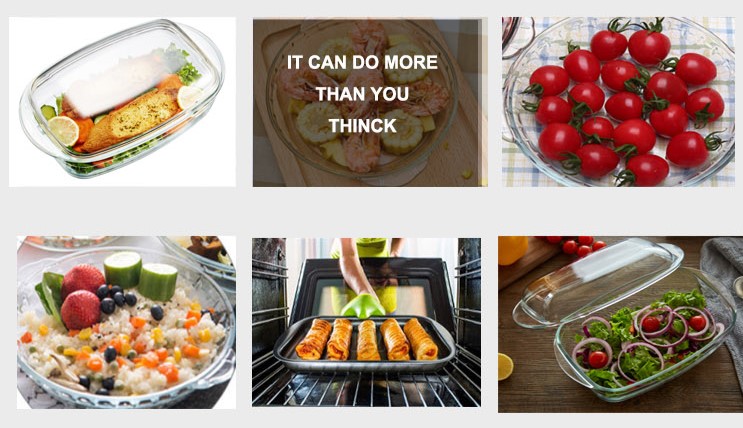Click the 'IT CAN DO MORE' banner image

(x=370, y=102)
